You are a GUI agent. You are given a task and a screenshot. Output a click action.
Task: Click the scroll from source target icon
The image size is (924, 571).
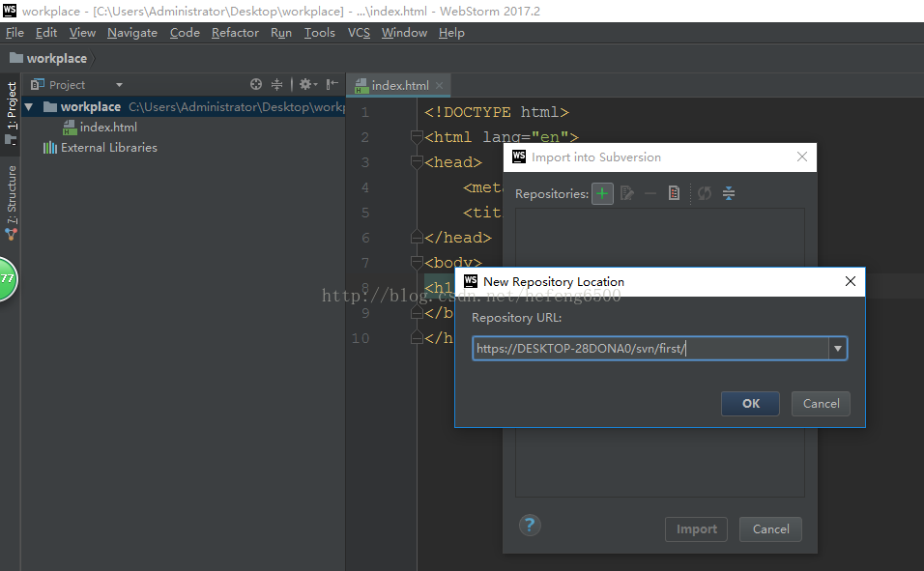256,84
